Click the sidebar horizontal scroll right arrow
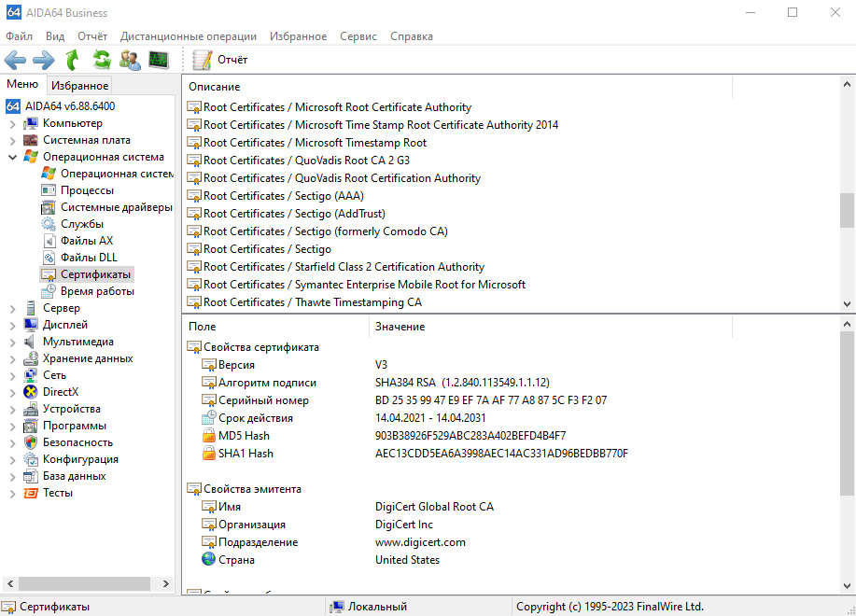 [166, 584]
